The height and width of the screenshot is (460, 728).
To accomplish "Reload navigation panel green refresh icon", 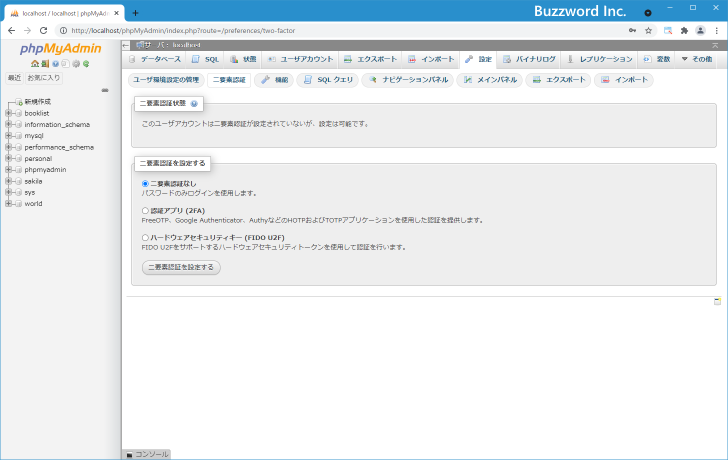I will coord(86,64).
